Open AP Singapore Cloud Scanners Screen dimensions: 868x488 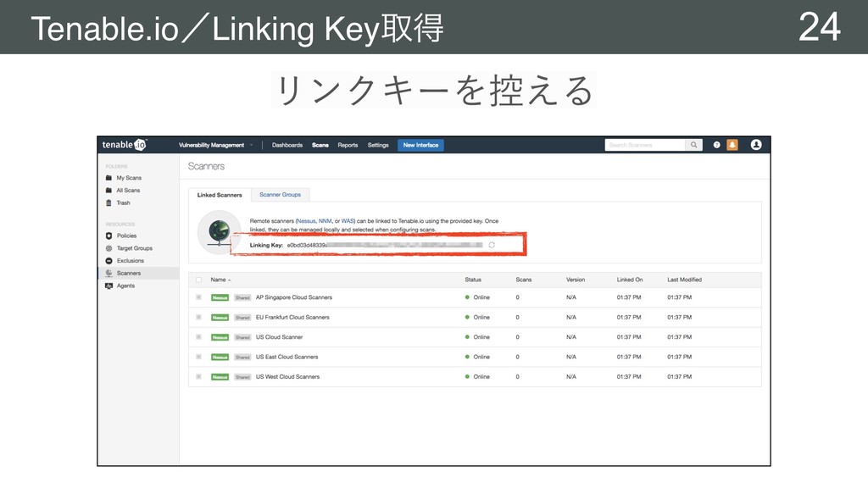click(x=294, y=297)
